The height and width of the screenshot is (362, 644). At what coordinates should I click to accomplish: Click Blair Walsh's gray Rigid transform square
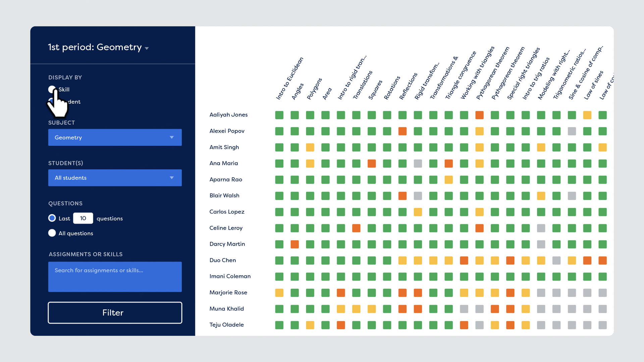coord(418,196)
